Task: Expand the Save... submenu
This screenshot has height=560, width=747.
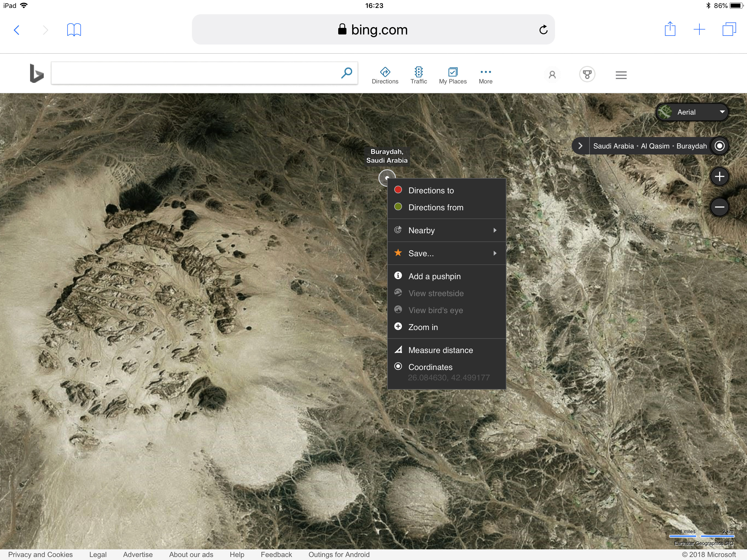Action: (446, 253)
